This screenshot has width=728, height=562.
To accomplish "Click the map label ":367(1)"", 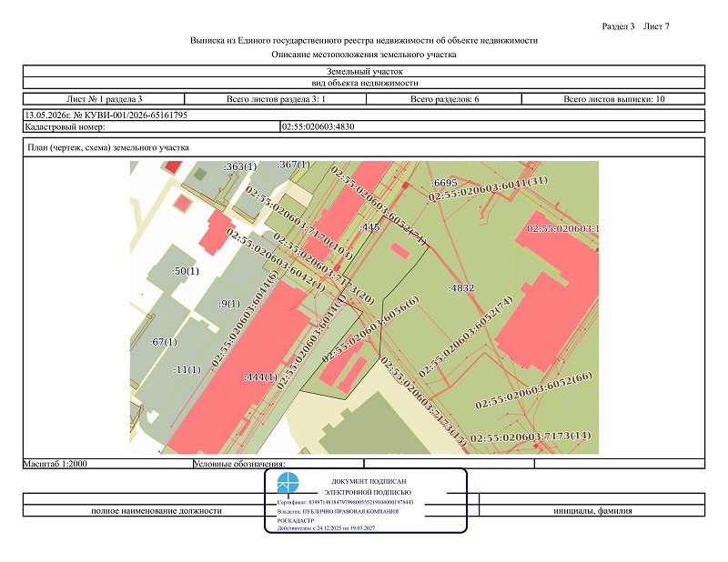I will coord(293,165).
